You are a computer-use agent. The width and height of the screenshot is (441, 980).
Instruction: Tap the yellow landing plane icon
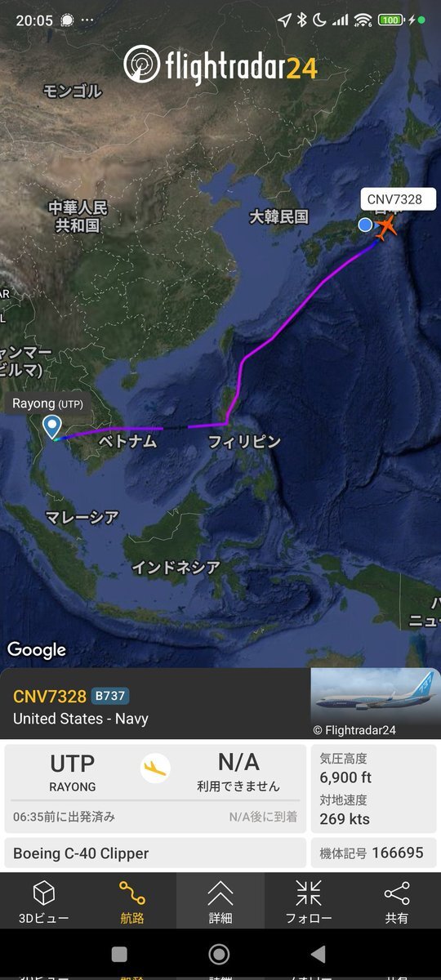click(x=155, y=768)
